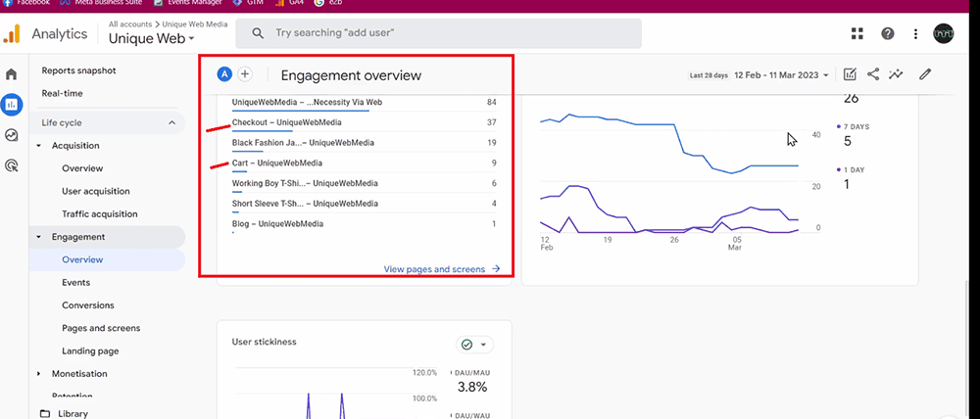
Task: Open the Home icon in left rail
Action: point(12,74)
